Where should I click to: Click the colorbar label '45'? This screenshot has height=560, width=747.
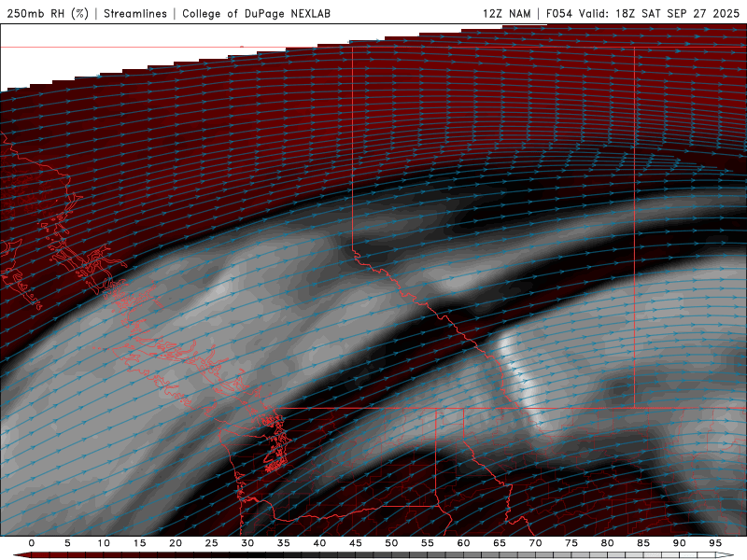(x=355, y=543)
